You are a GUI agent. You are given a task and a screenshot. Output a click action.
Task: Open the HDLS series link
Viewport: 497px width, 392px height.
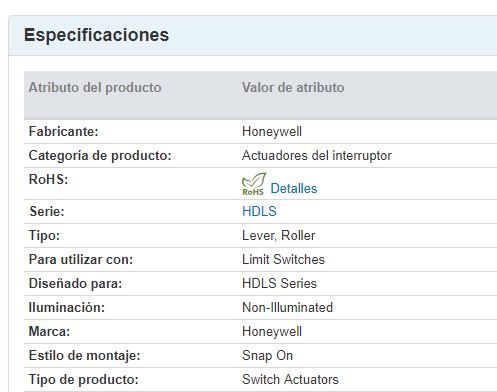click(259, 211)
